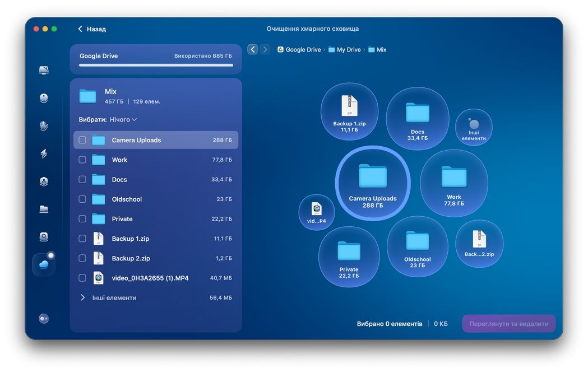Click the Backup 1.zip bubble in the chart
This screenshot has height=373, width=588.
[x=350, y=111]
